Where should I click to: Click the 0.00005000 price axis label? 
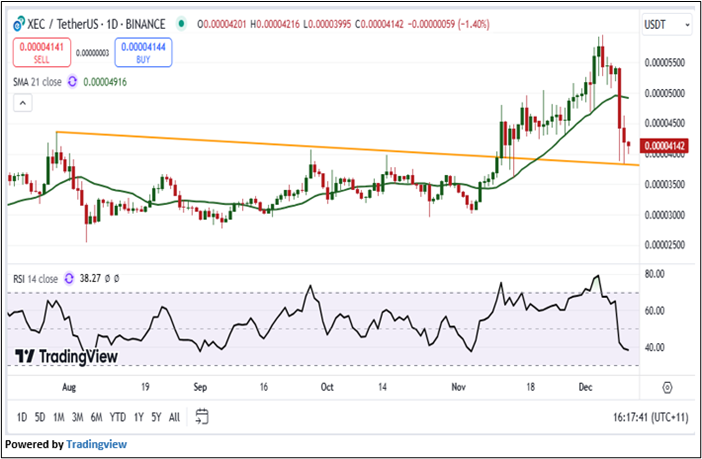coord(665,93)
